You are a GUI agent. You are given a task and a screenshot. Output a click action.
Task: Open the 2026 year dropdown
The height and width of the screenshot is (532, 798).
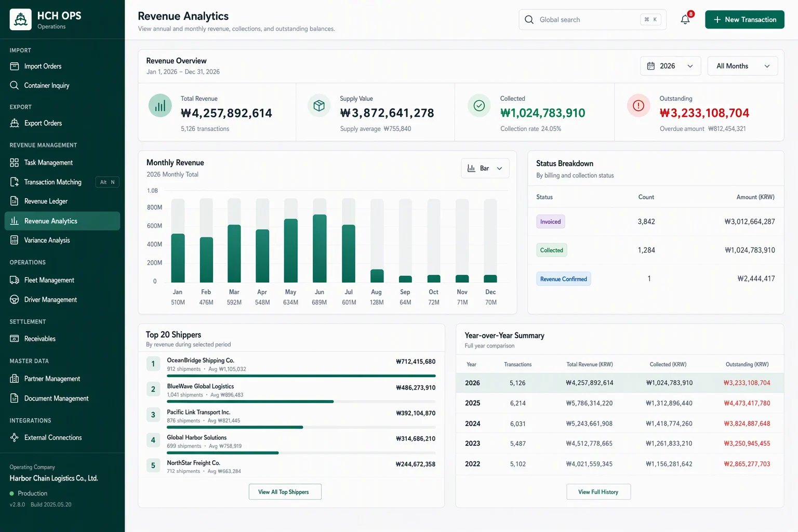coord(670,66)
